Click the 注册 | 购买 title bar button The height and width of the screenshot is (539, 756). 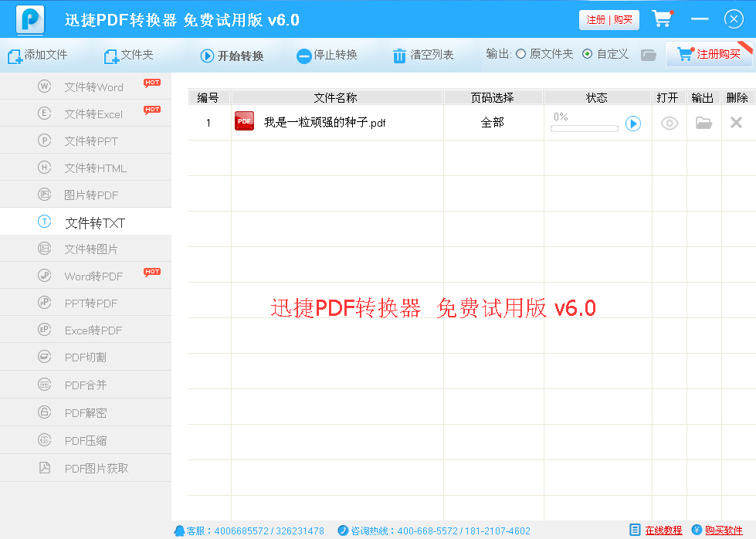coord(609,20)
